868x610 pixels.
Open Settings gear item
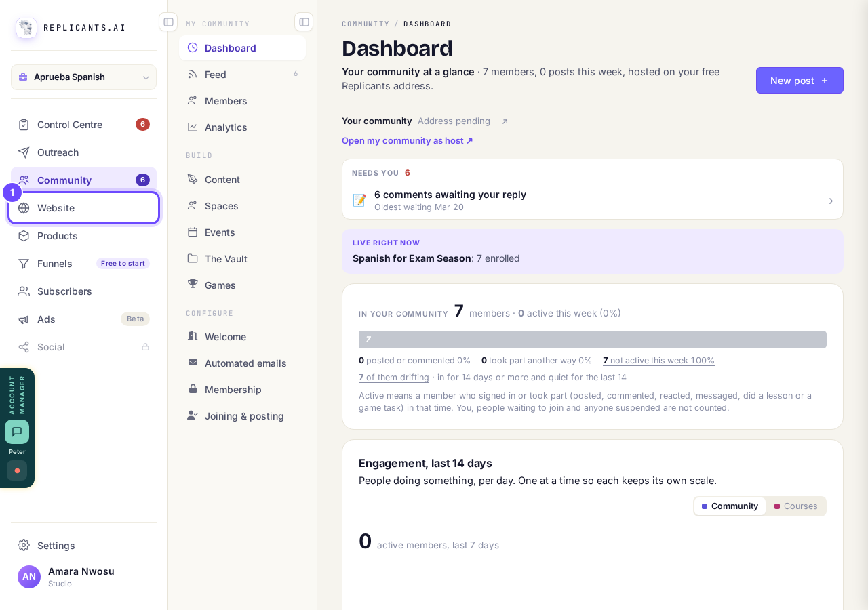tap(83, 546)
